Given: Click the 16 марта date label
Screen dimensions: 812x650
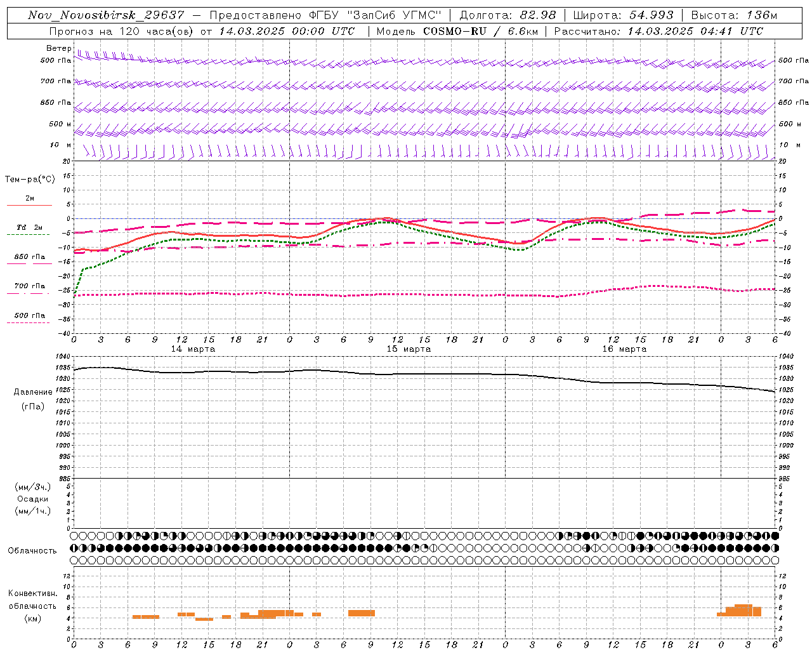Looking at the screenshot, I should [x=624, y=349].
